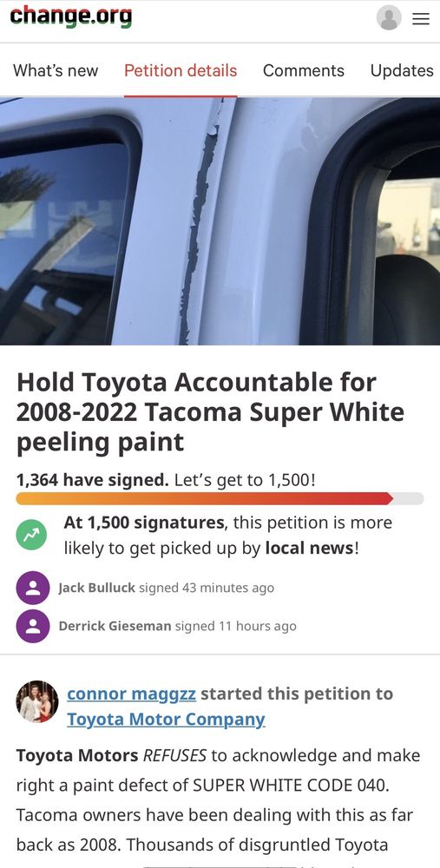
Task: Click the Jack Bulluck signer name
Action: tap(97, 588)
